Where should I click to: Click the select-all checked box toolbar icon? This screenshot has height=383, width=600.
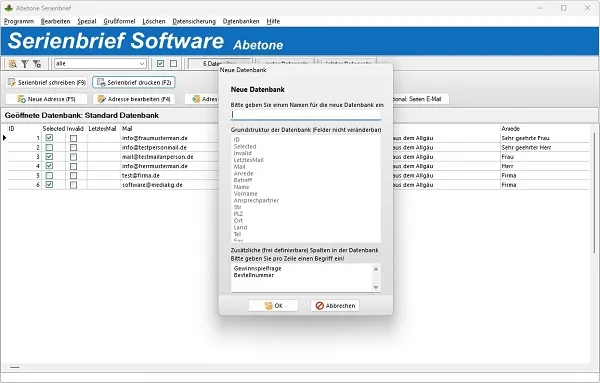160,64
